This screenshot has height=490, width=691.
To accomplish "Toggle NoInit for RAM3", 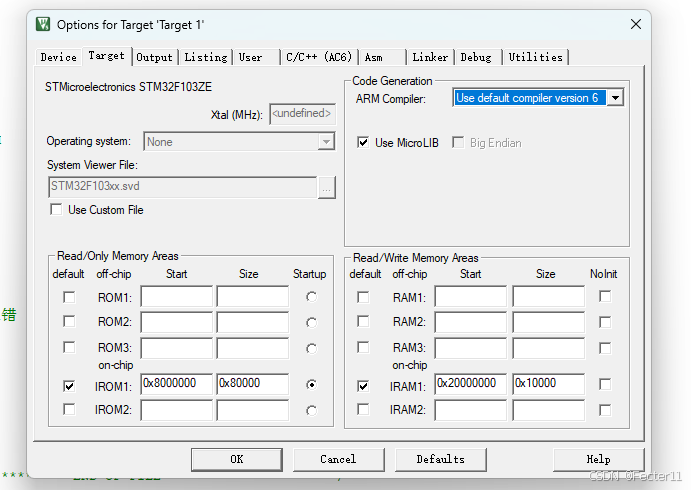I will coord(605,348).
